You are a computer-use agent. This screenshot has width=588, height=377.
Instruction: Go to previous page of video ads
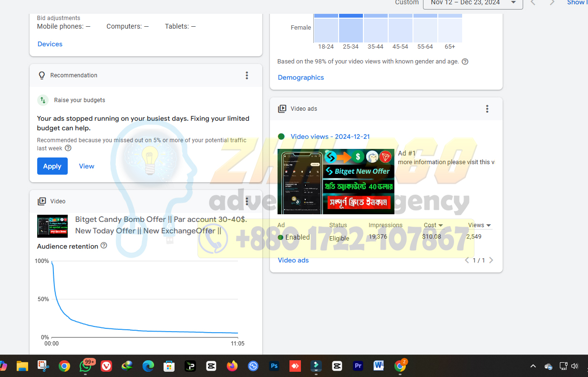click(x=467, y=260)
